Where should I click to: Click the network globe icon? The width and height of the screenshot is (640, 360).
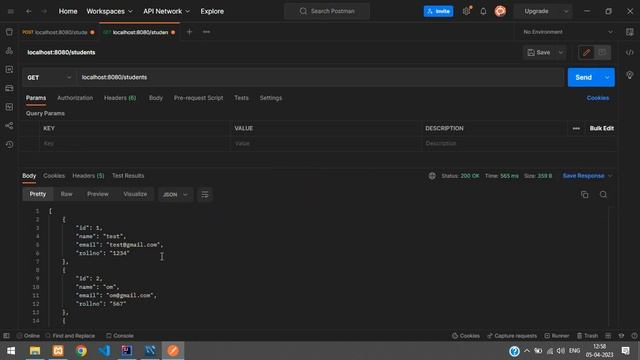coord(432,176)
